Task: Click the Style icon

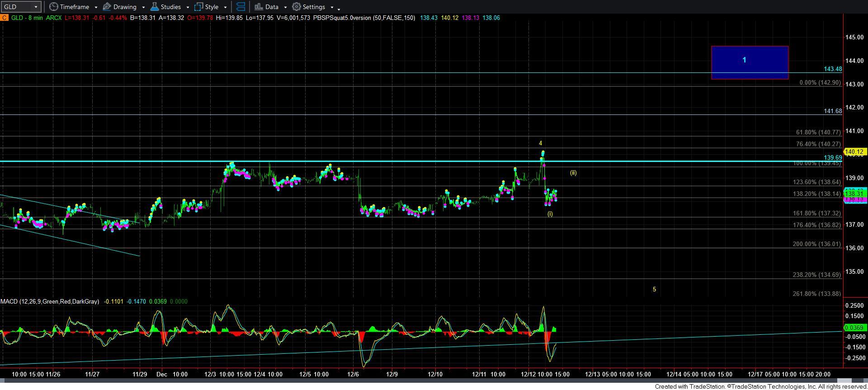Action: [198, 7]
